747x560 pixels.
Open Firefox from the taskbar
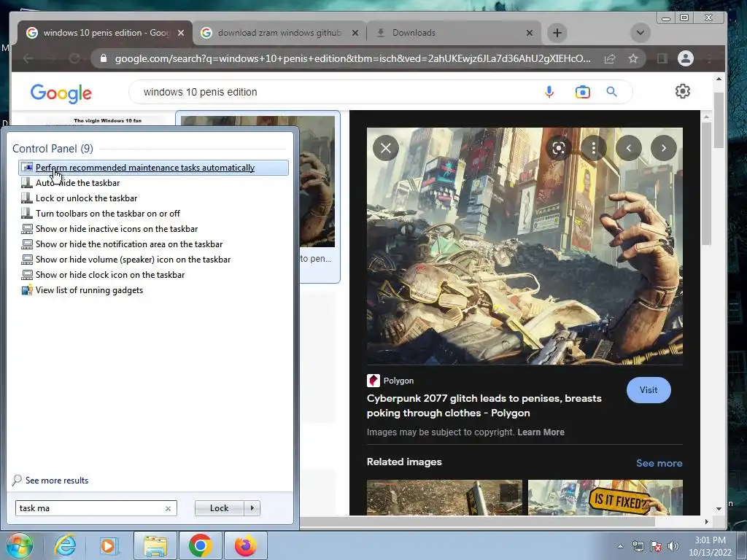tap(245, 545)
